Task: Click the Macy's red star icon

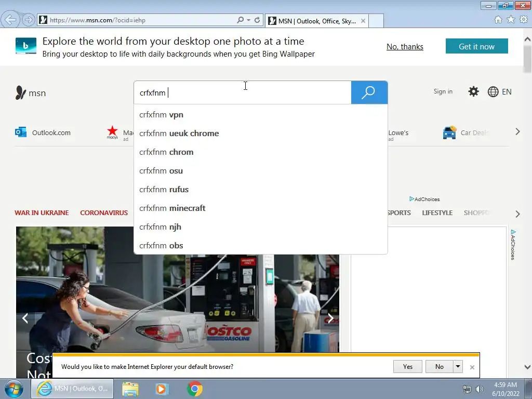Action: coord(112,131)
